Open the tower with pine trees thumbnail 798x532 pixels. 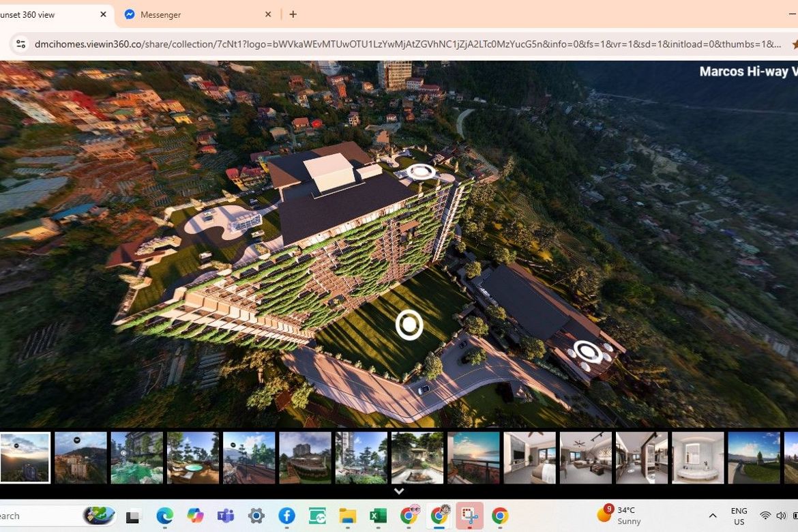tap(361, 457)
